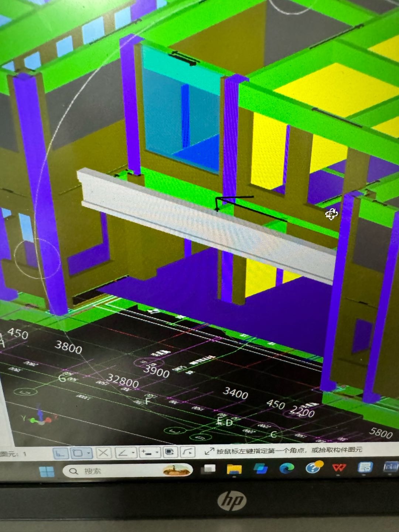Click the status hint text 按鼠标左键指定第一个角点
399x532 pixels.
262,451
